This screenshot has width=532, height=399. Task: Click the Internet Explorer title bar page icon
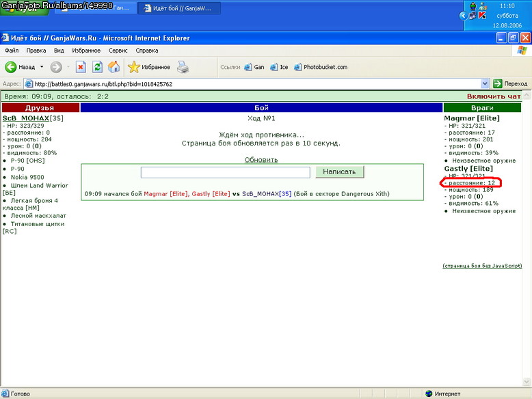[5, 38]
